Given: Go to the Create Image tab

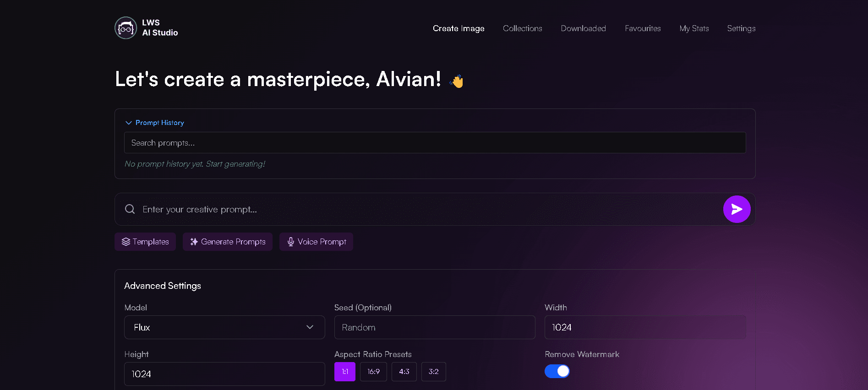Looking at the screenshot, I should pos(459,28).
